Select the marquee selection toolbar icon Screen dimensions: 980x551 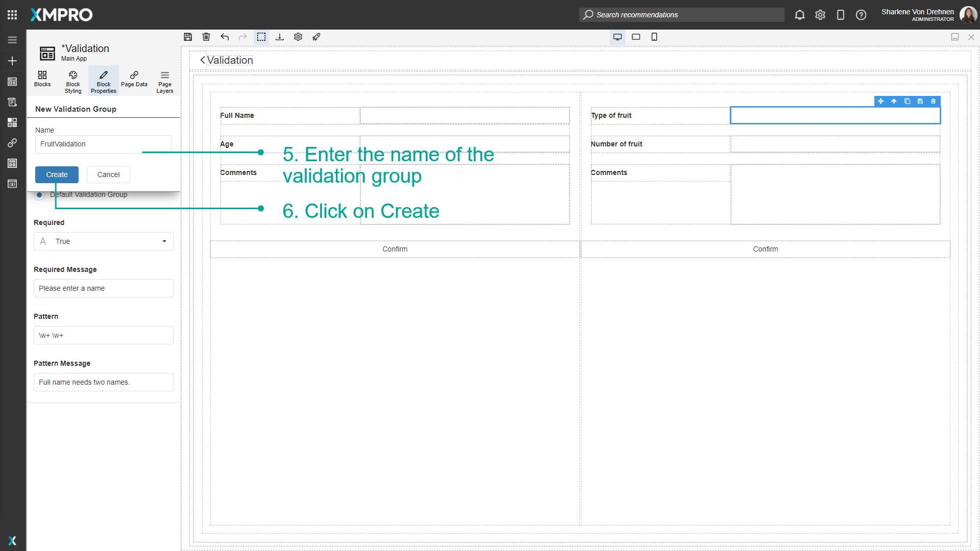click(x=261, y=37)
